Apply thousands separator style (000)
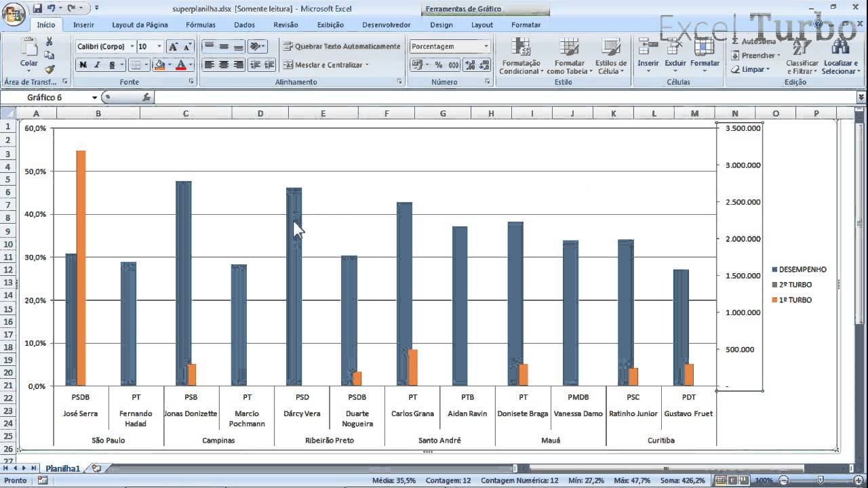The width and height of the screenshot is (868, 488). click(454, 65)
